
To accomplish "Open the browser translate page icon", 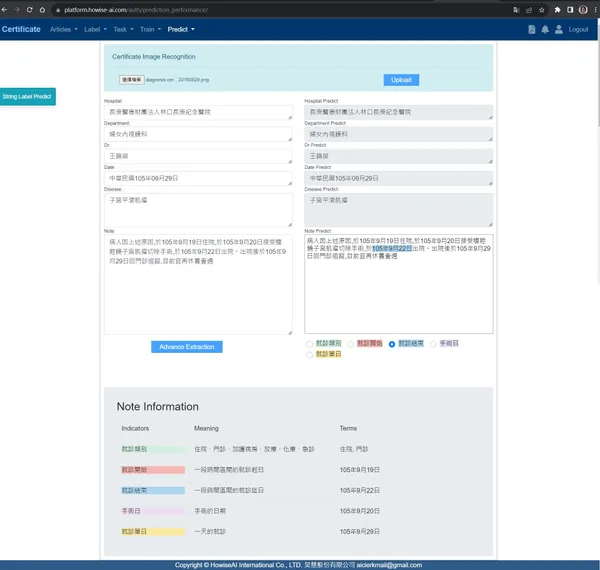I will click(x=516, y=10).
